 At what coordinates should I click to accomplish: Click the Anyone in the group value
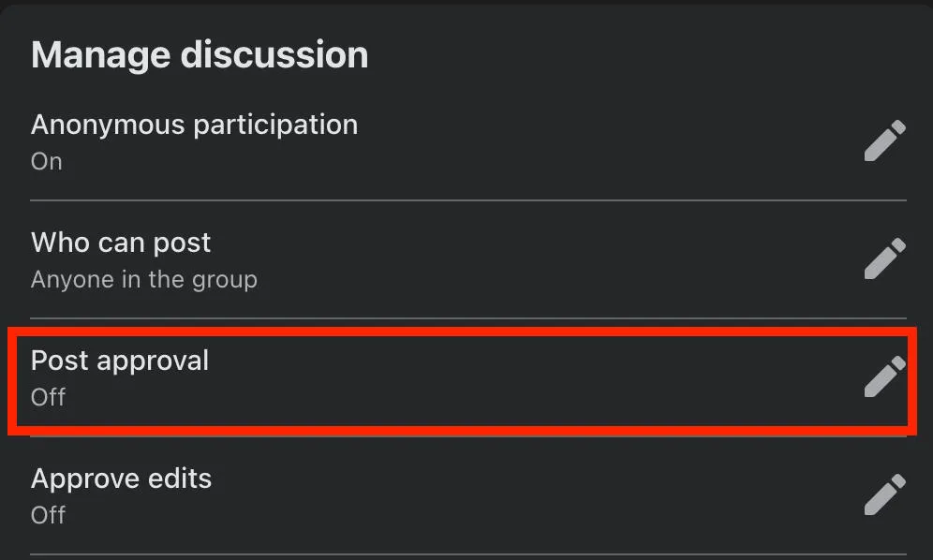click(x=144, y=280)
